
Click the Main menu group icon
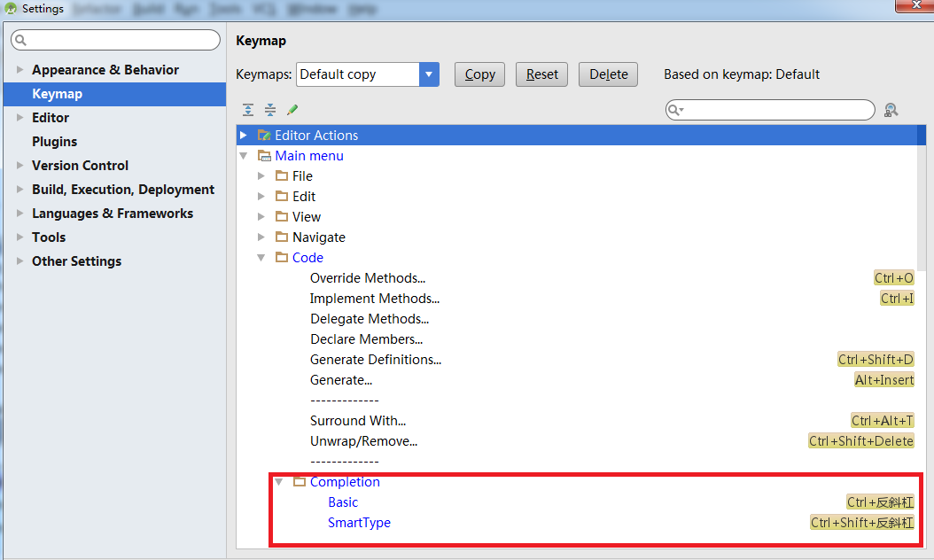pyautogui.click(x=264, y=155)
